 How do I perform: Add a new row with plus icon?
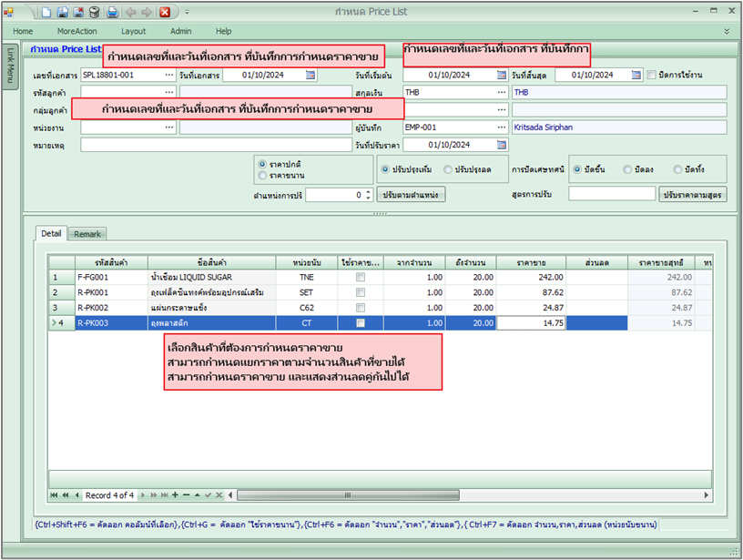(175, 495)
